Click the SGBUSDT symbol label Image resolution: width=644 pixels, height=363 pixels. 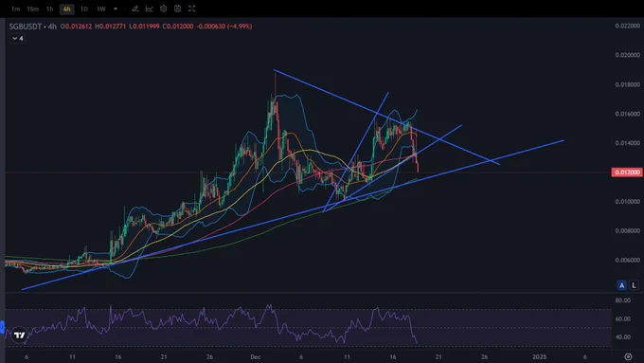click(26, 27)
